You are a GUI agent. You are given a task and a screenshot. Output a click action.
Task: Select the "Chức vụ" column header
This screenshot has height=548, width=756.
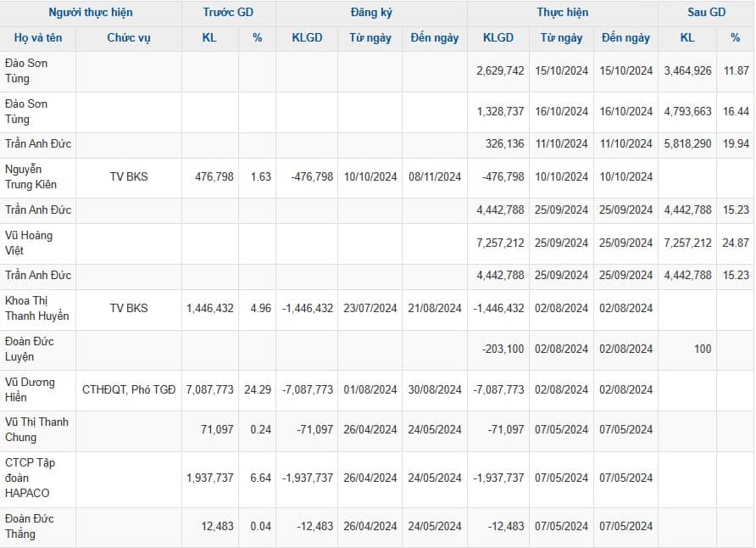point(129,38)
